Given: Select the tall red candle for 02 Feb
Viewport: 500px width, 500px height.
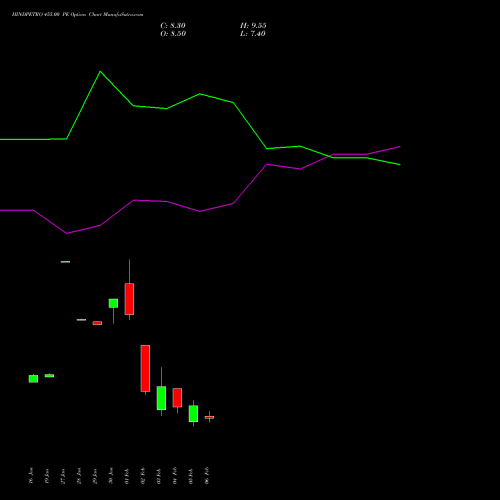Looking at the screenshot, I should (x=145, y=368).
